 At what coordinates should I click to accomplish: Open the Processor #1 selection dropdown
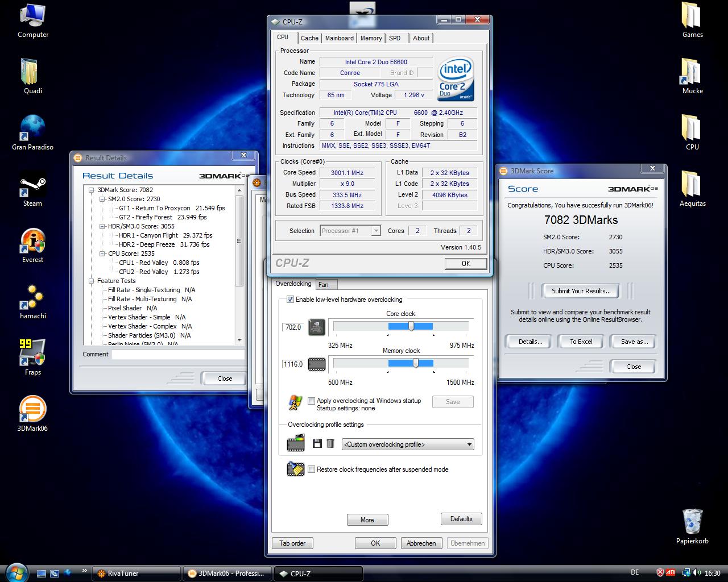(350, 231)
